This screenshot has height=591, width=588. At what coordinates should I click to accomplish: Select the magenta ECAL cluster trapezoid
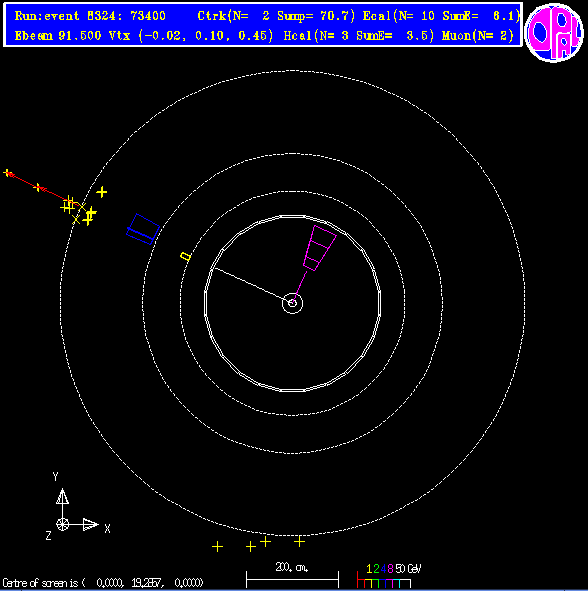[320, 248]
